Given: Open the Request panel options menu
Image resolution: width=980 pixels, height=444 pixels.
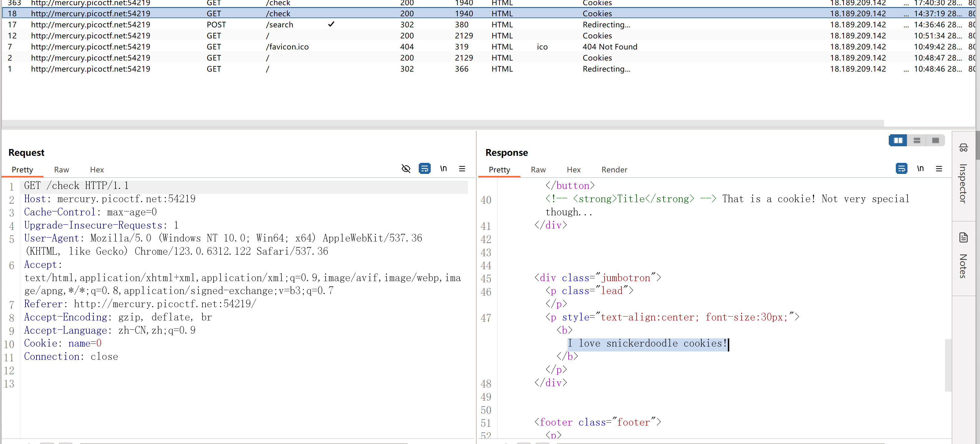Looking at the screenshot, I should coord(462,169).
